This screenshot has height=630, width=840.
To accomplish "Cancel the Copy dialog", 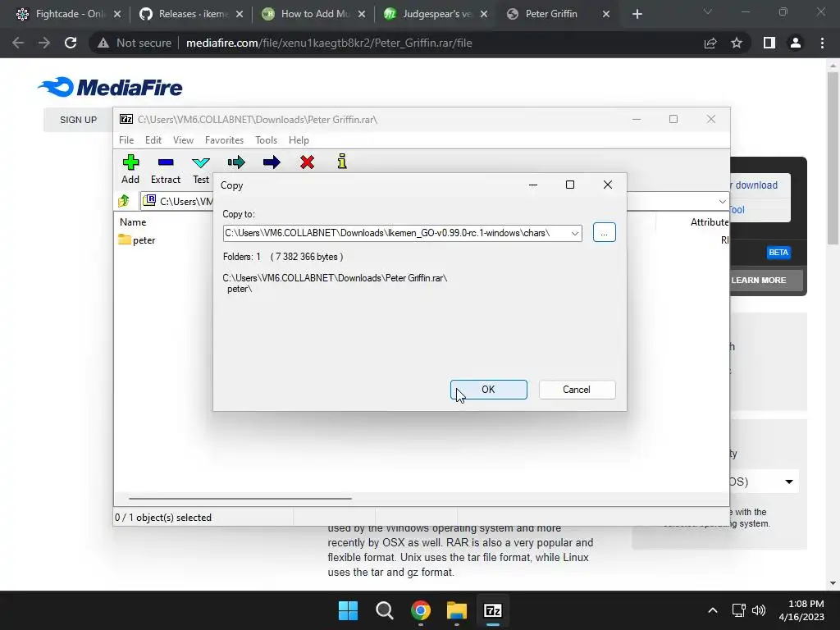I will tap(577, 390).
